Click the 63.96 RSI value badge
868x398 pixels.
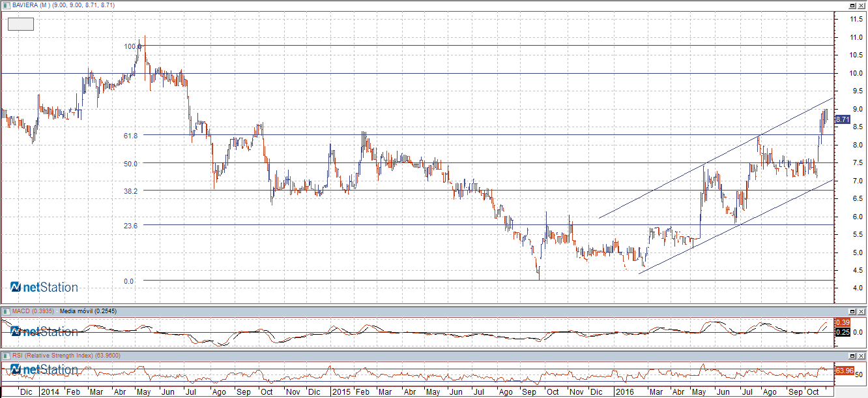(x=844, y=371)
